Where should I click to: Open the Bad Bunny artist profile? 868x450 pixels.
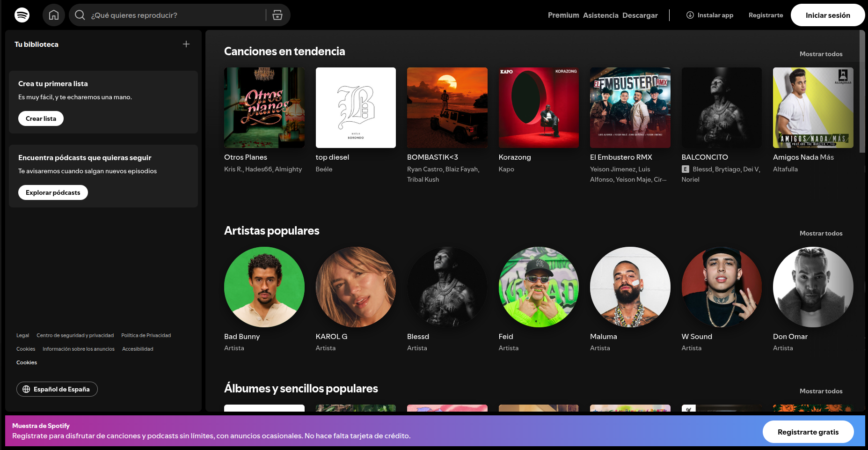264,287
